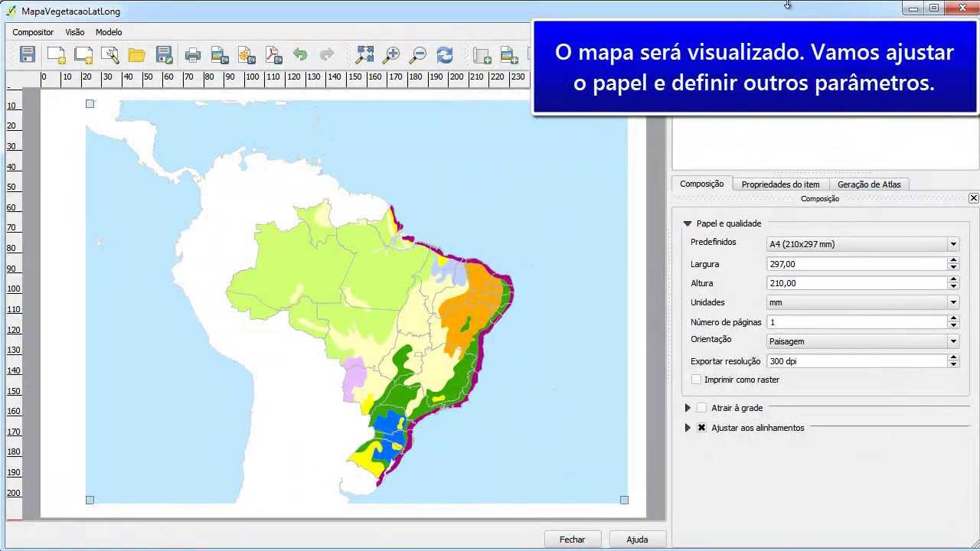Uncheck Ajustar aos alinhamentos checkbox
The image size is (980, 551).
[x=701, y=428]
